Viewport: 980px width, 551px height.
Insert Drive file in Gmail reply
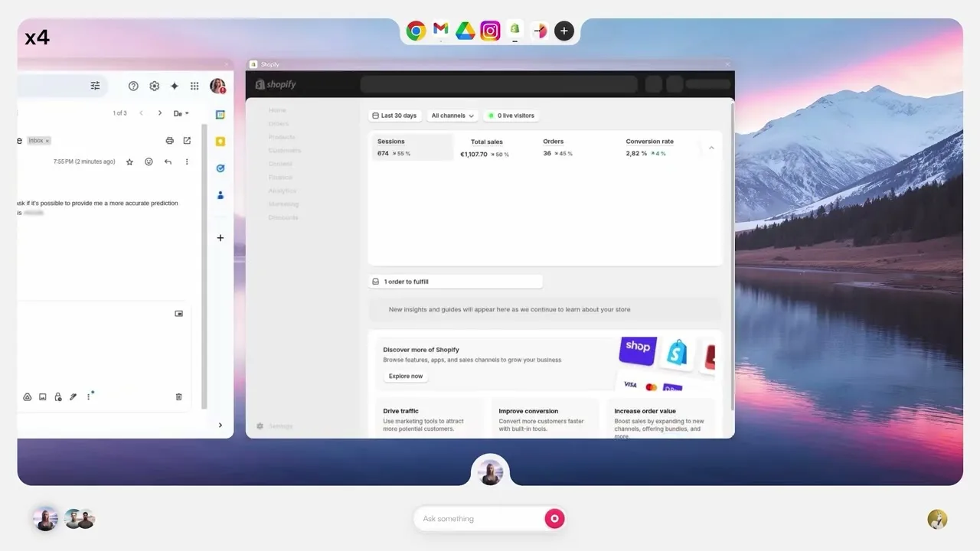(x=27, y=397)
